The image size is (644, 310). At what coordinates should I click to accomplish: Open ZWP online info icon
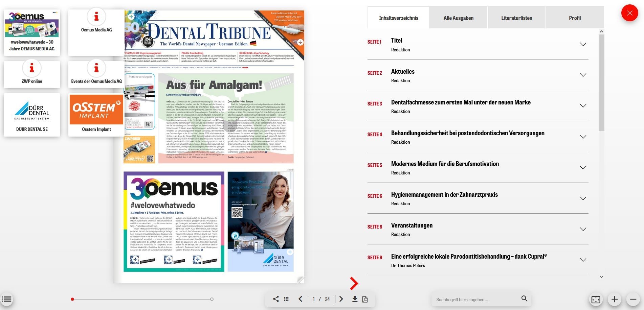click(x=32, y=68)
